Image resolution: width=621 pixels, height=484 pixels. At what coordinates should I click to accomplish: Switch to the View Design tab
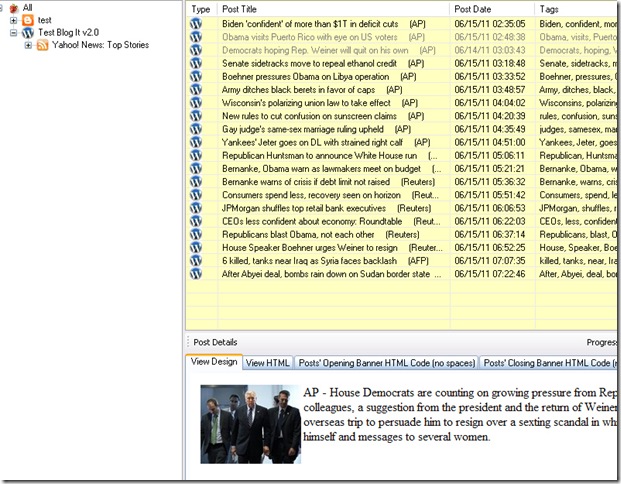[x=214, y=362]
